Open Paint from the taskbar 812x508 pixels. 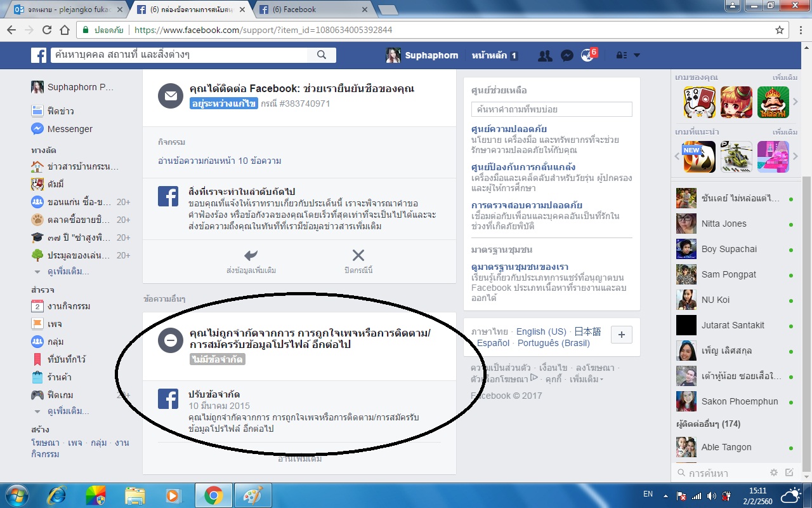[252, 495]
